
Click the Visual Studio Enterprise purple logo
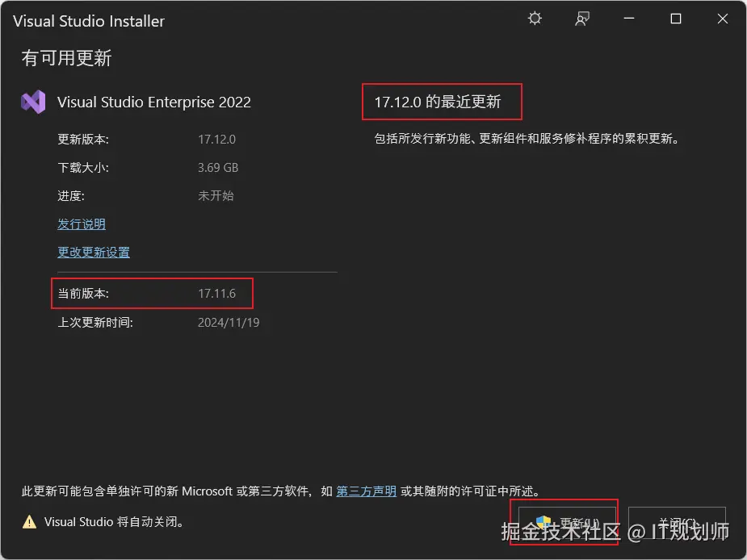(x=33, y=102)
